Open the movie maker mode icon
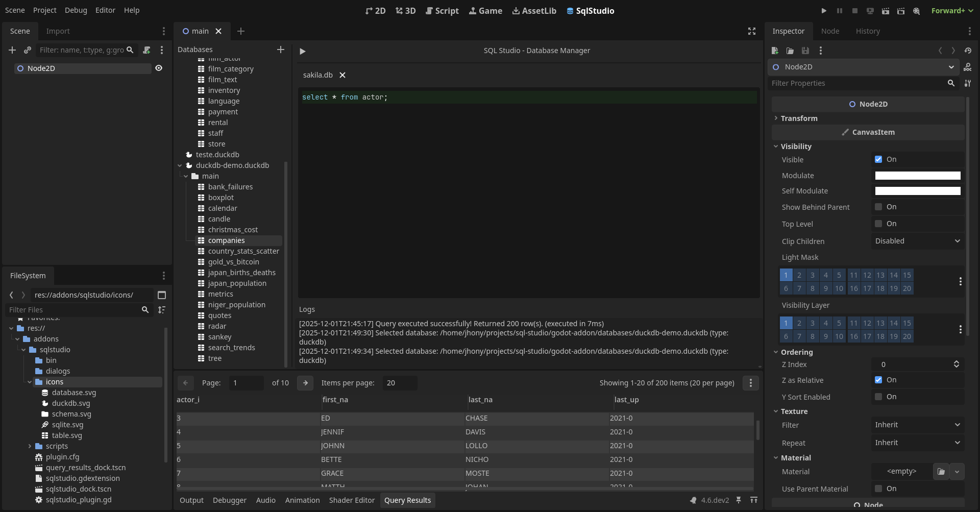The image size is (980, 512). coord(917,11)
